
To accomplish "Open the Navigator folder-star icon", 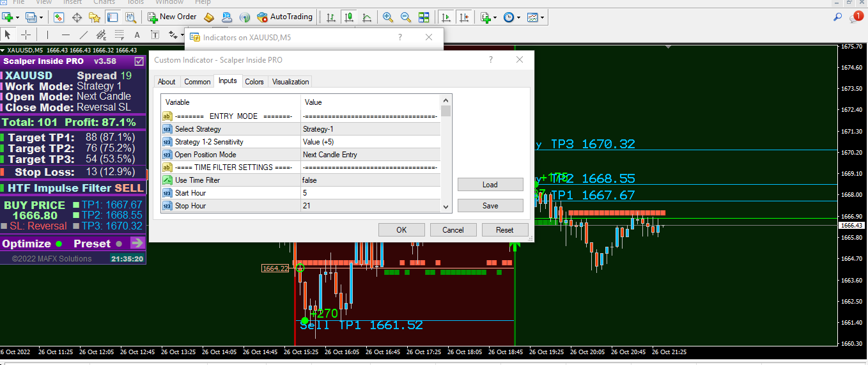I will pos(95,17).
